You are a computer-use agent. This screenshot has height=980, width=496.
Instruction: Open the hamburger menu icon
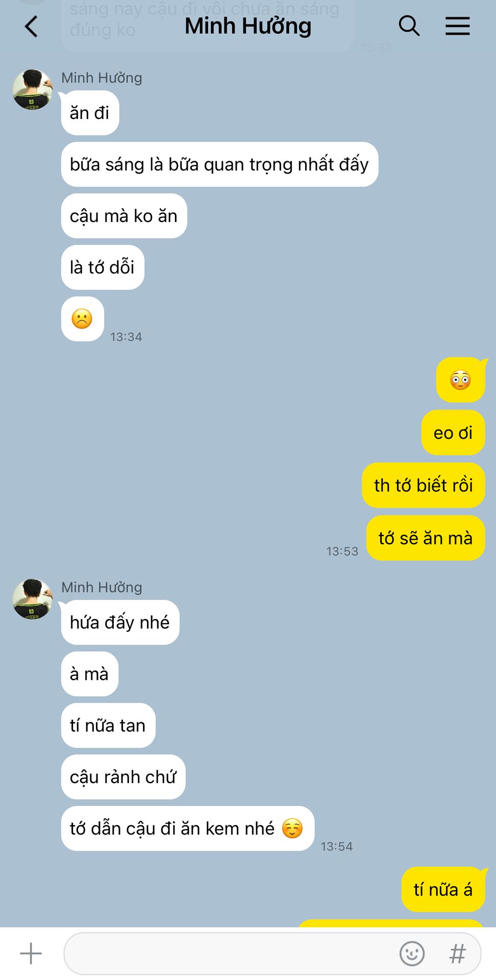(x=457, y=26)
